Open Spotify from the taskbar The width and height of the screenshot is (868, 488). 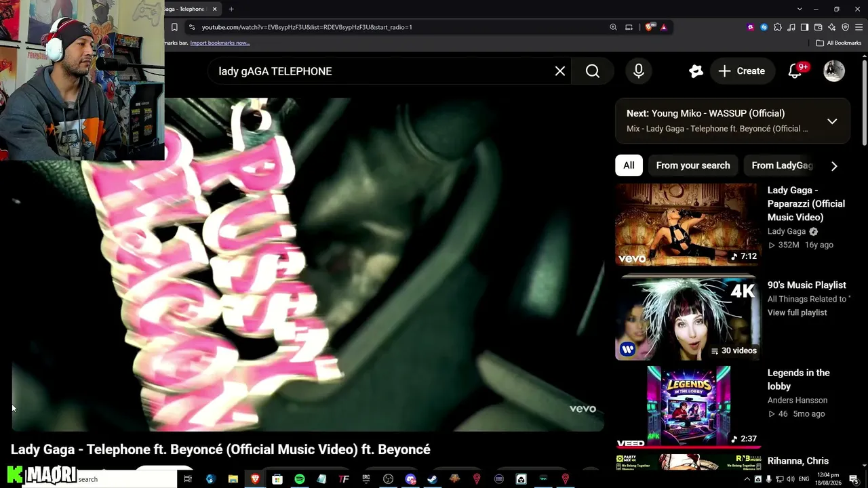pyautogui.click(x=300, y=479)
